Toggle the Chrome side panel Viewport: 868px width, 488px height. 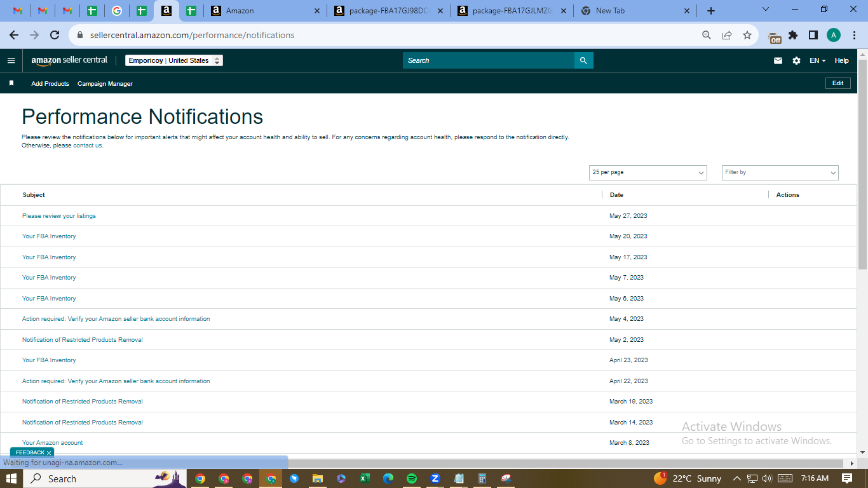(813, 35)
